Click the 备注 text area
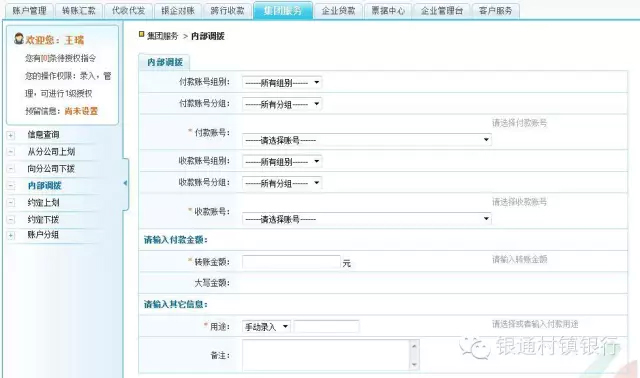The width and height of the screenshot is (640, 378). click(327, 355)
